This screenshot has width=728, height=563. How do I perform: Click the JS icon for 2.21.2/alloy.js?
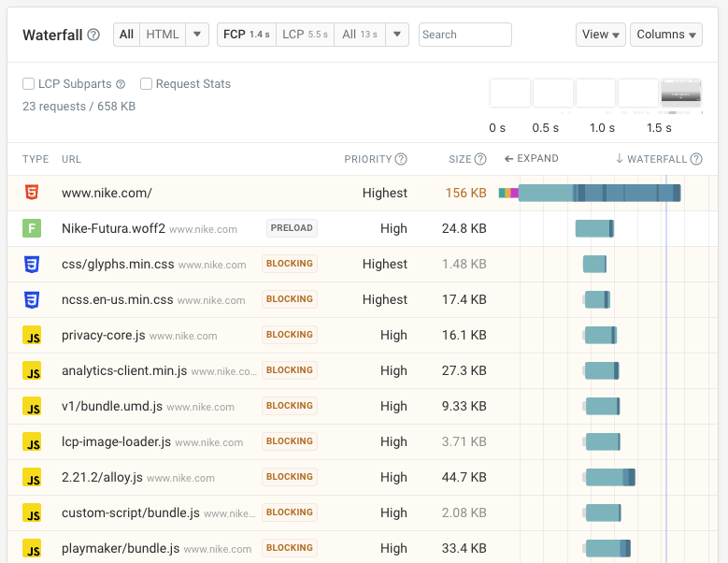pos(32,477)
